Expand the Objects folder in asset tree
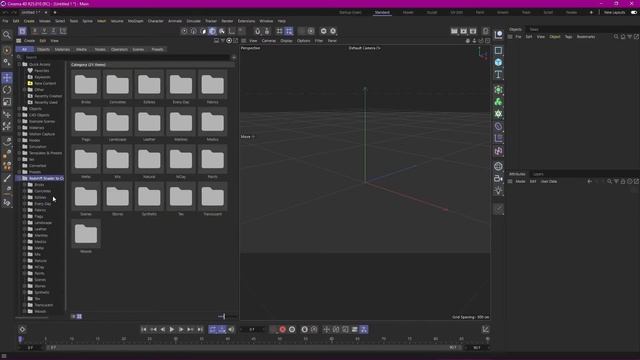Screen dimensions: 640x360 [19, 109]
